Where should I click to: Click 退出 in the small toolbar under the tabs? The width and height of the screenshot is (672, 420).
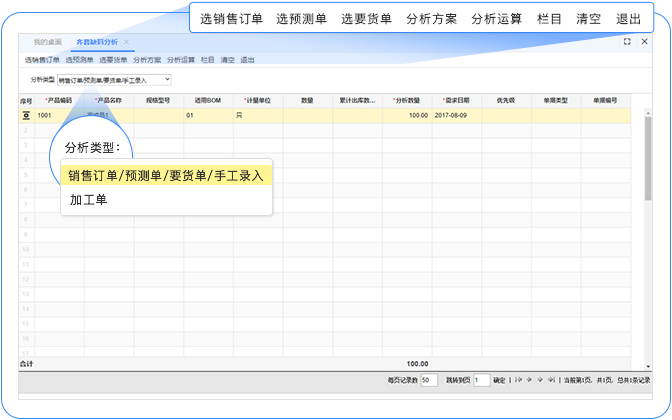click(247, 60)
